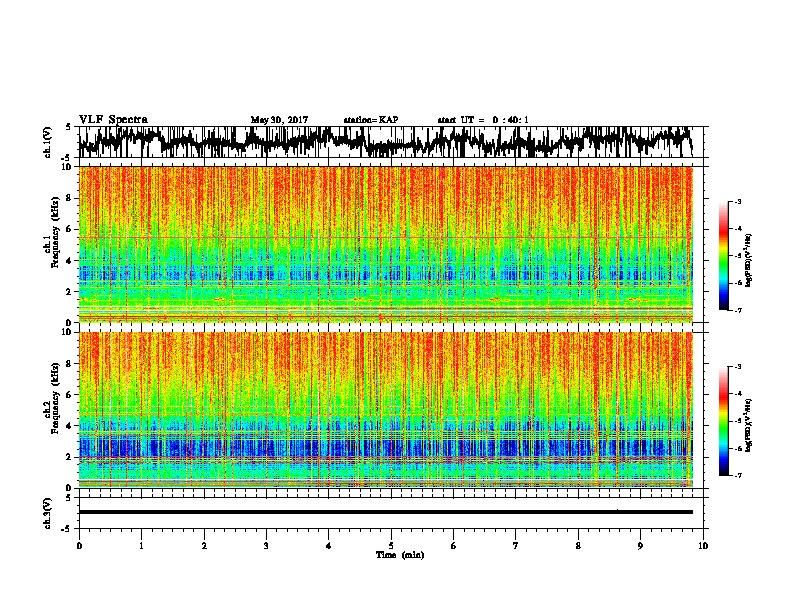Select the date text "May 30, 2017"

tap(279, 120)
